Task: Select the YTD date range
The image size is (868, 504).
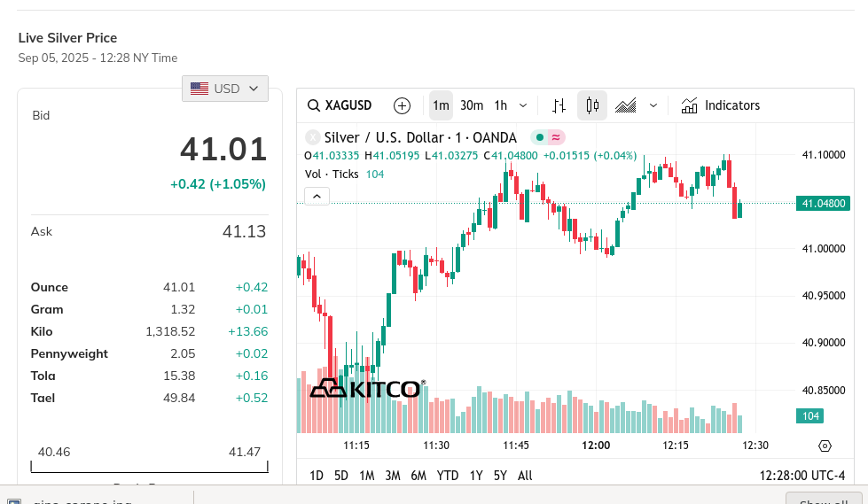Action: point(447,476)
